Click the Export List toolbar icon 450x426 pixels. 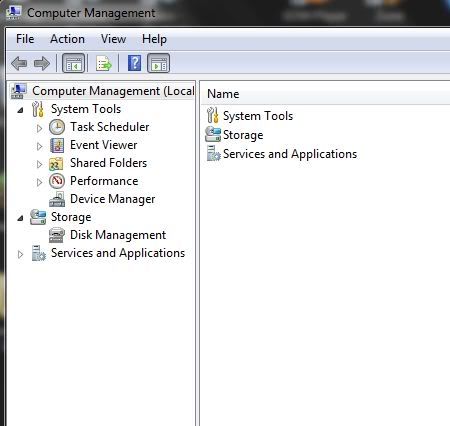[x=104, y=63]
